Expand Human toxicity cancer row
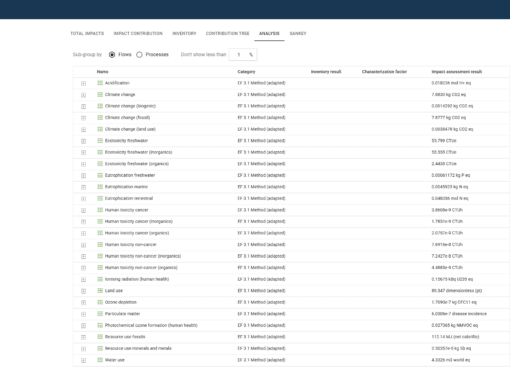The image size is (510, 382). click(83, 210)
